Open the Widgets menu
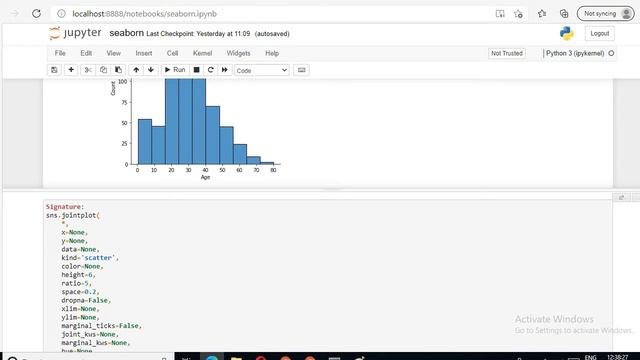Viewport: 640px width, 360px height. pyautogui.click(x=238, y=53)
